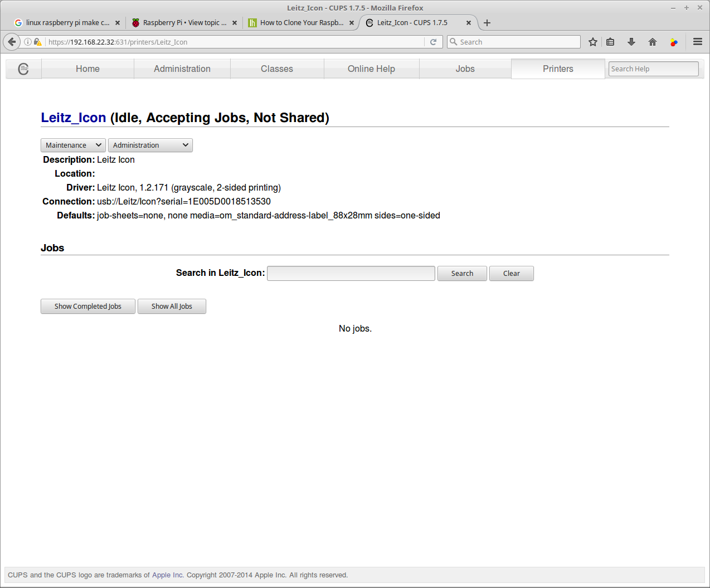This screenshot has height=588, width=710.
Task: Click the defaults text starting 'job-sheets=none'
Action: [269, 215]
